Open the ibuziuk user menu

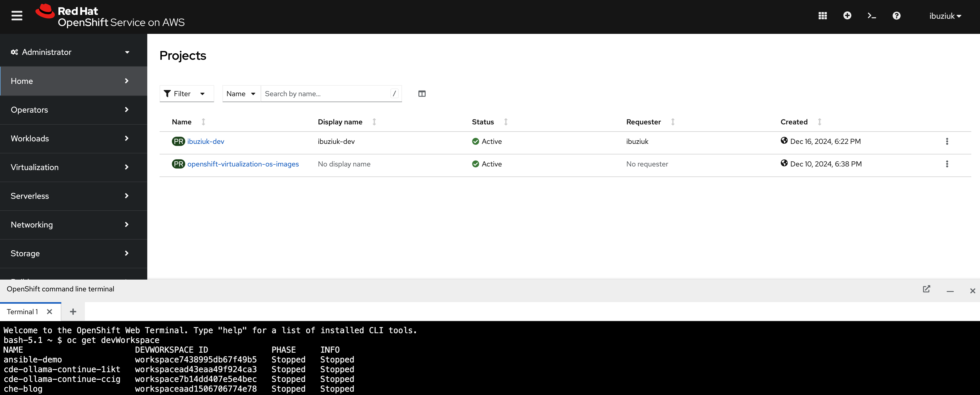tap(945, 16)
